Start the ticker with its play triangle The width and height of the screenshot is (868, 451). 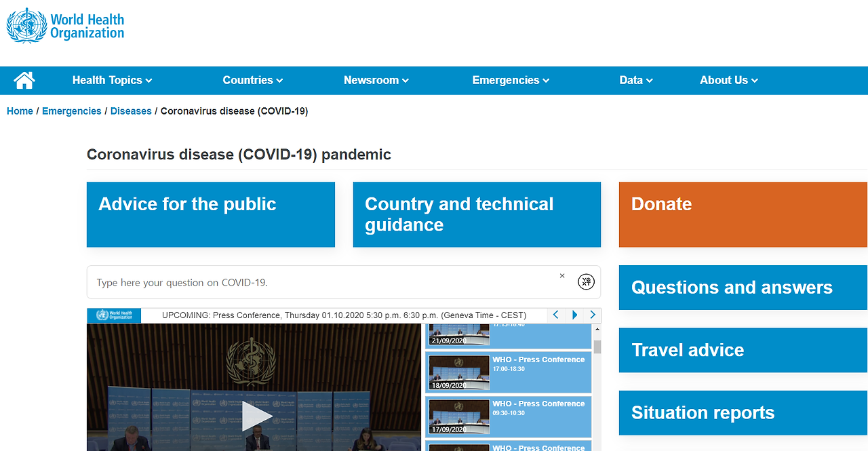click(575, 315)
